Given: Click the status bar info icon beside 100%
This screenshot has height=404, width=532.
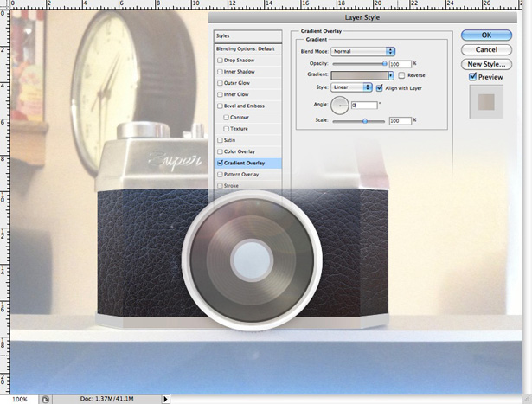Looking at the screenshot, I should click(x=45, y=400).
